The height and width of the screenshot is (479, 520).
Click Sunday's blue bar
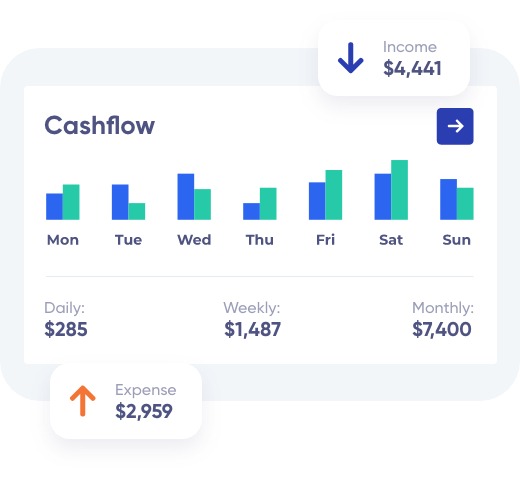point(448,200)
